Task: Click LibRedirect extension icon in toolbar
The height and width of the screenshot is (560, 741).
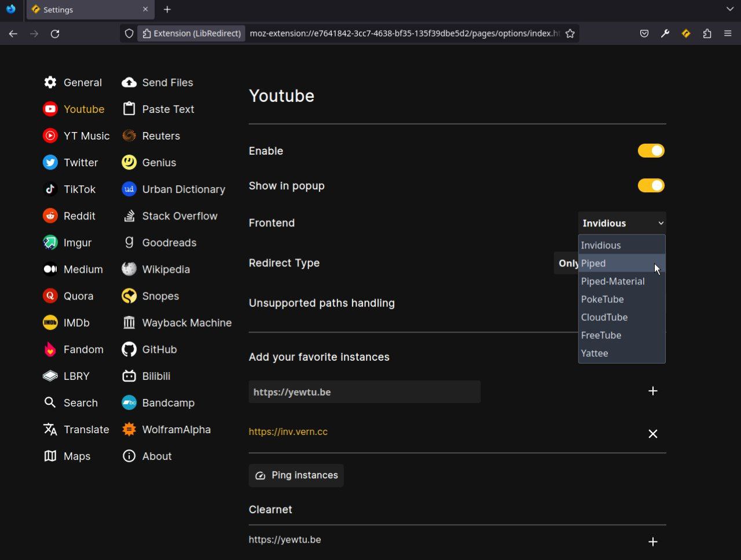Action: click(x=686, y=34)
